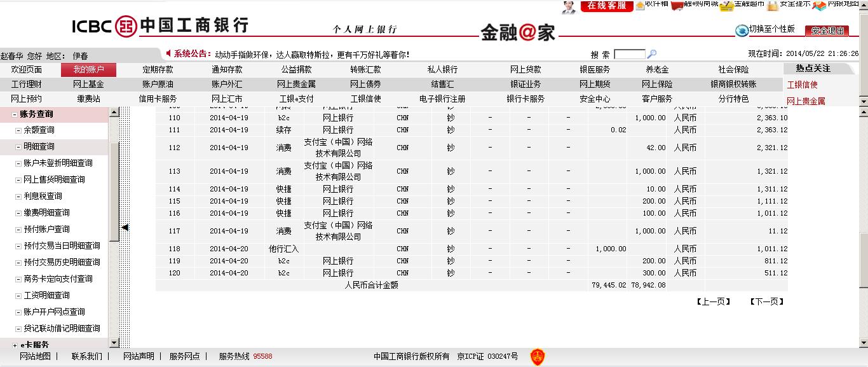Click the magnifier search icon
This screenshot has height=367, width=868.
(651, 55)
